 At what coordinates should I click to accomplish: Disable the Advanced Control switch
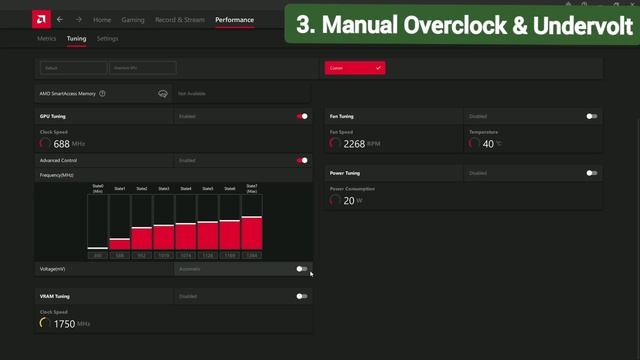pos(302,160)
